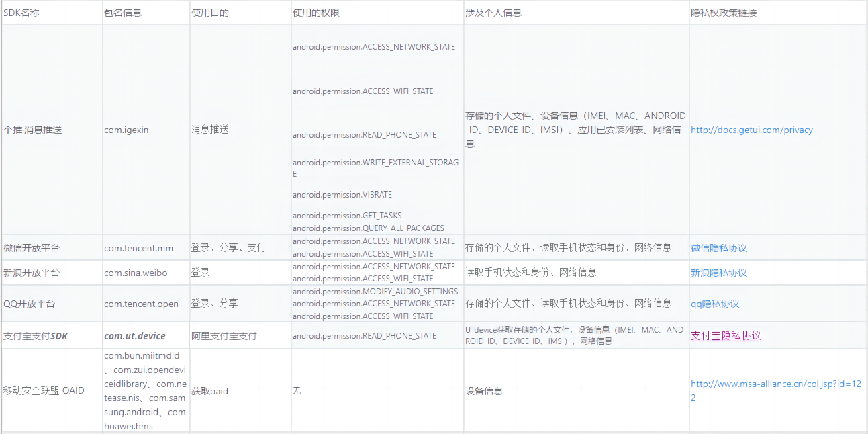
Task: Click ACCESS_WIFI_STATE in the 新浪开放平台 row
Action: 363,279
